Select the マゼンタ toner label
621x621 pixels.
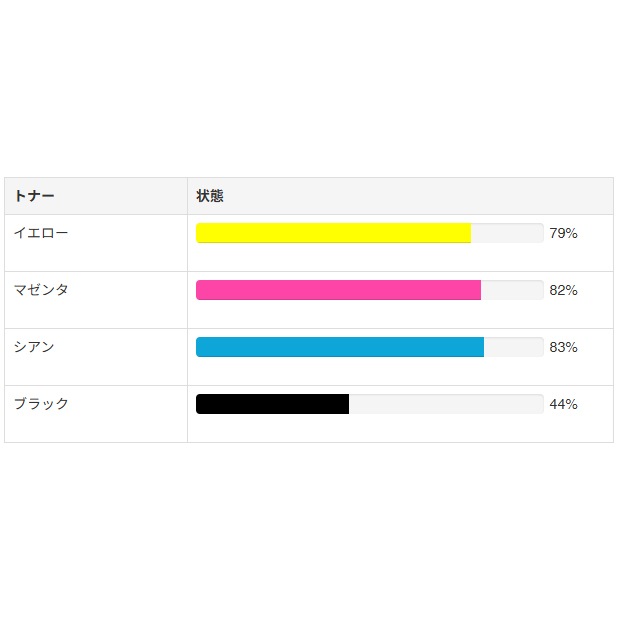(41, 290)
